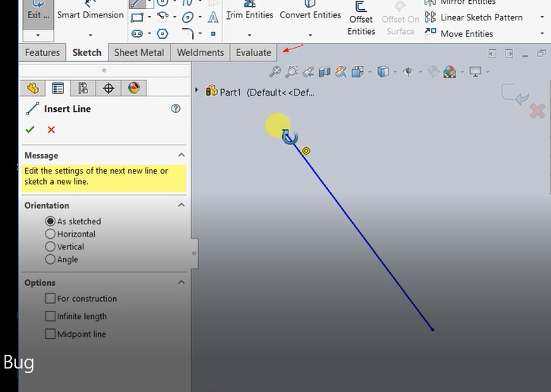
Task: Select the sketch Text tool
Action: (x=213, y=17)
